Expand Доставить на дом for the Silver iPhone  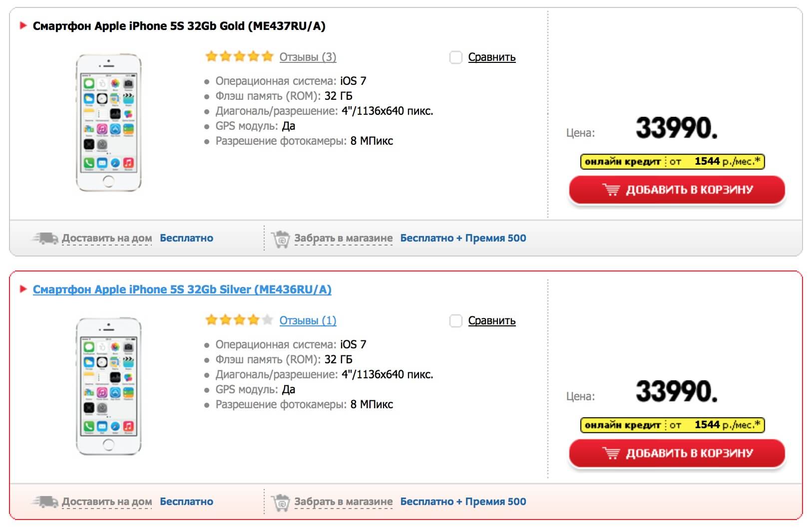point(107,502)
